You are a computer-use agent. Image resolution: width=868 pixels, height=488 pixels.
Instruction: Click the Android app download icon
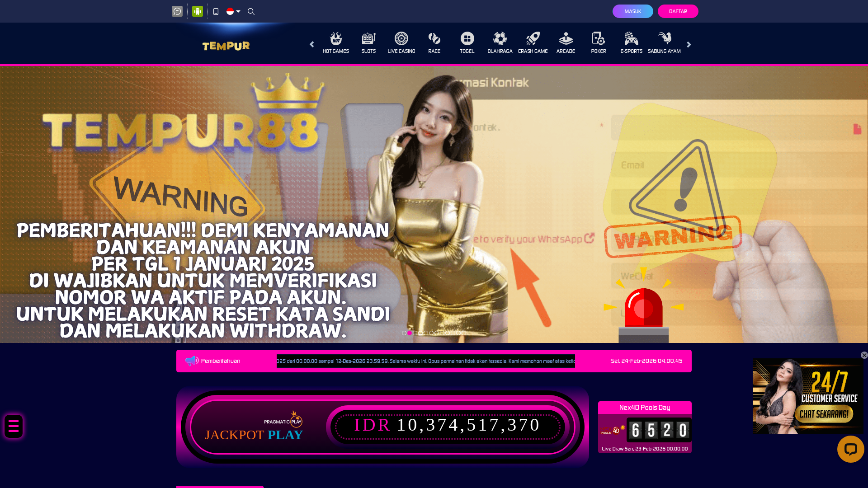[x=198, y=11]
